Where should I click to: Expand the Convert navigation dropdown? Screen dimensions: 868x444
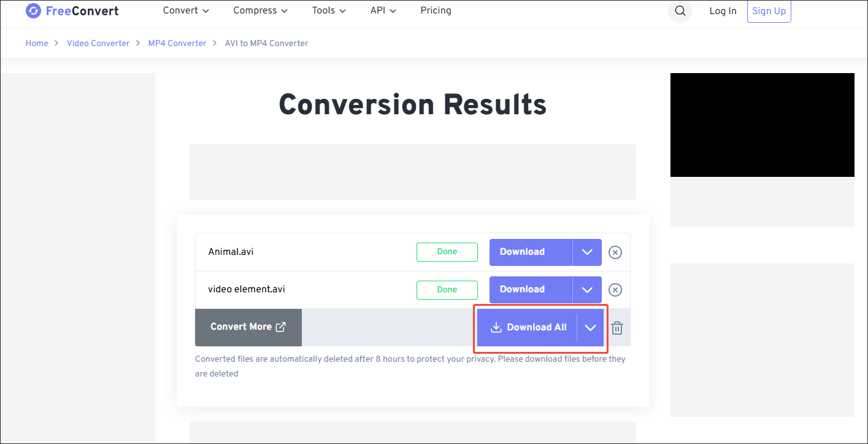(x=185, y=10)
